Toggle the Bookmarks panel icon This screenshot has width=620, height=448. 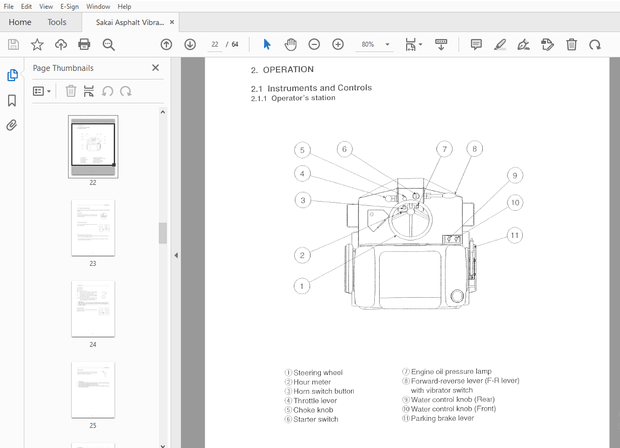pyautogui.click(x=12, y=100)
